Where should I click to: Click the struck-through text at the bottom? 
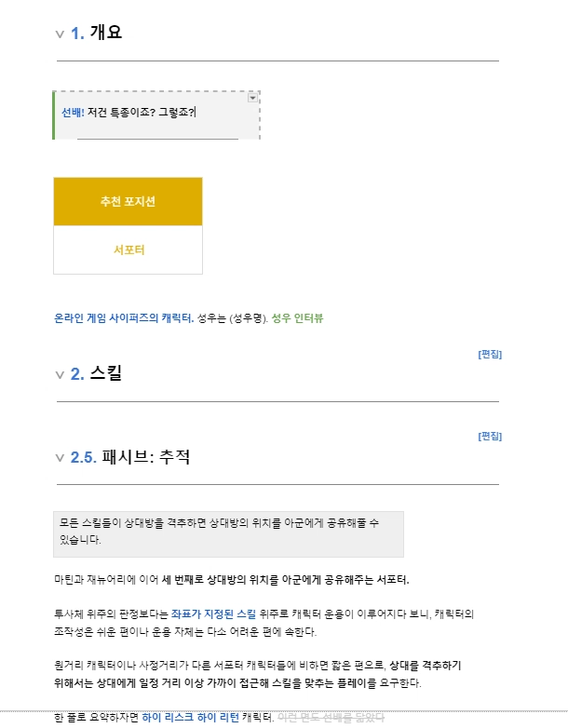pyautogui.click(x=331, y=717)
